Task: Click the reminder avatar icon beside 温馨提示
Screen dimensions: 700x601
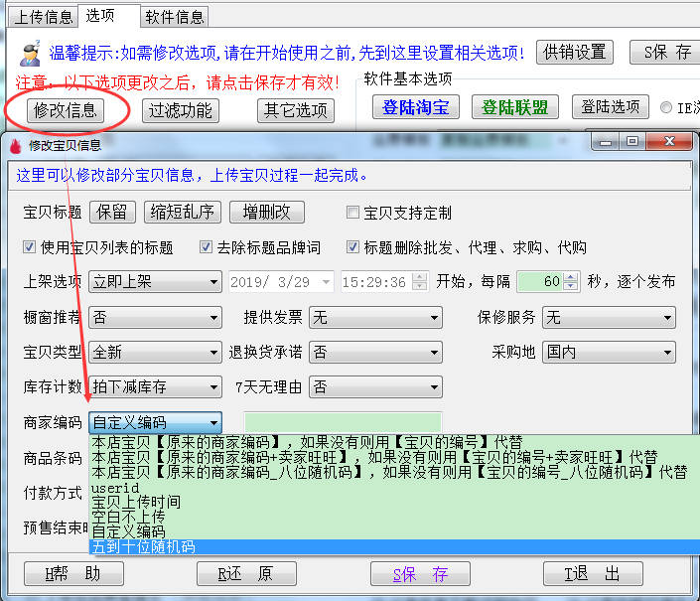Action: tap(30, 52)
